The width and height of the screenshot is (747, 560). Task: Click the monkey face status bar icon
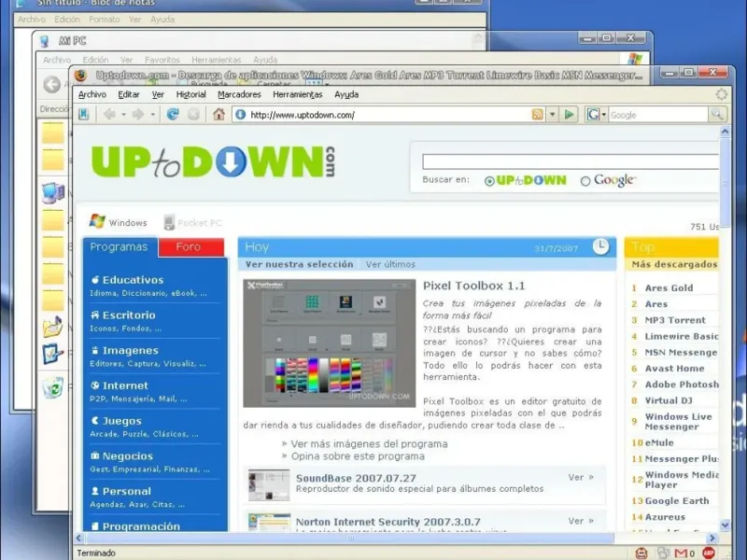[641, 553]
